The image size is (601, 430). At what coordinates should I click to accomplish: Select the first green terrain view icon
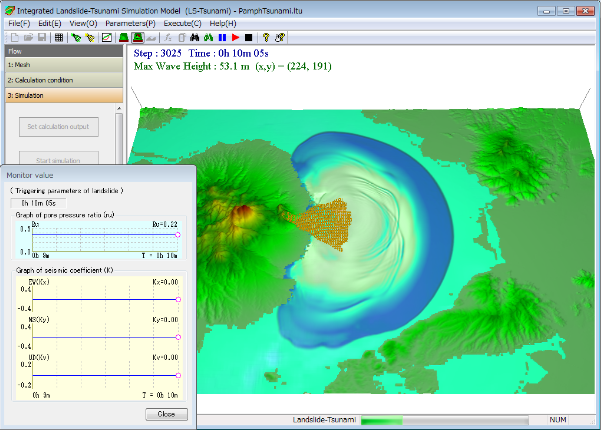124,37
